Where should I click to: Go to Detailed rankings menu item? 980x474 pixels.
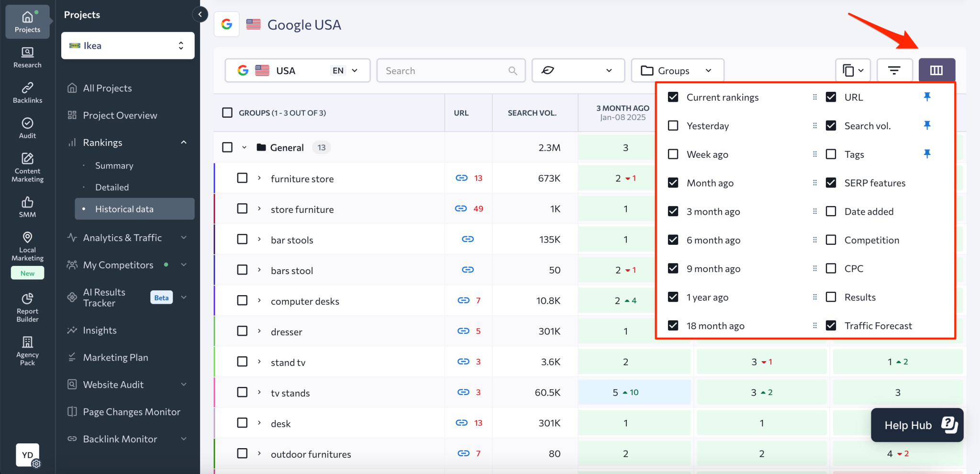click(x=112, y=187)
